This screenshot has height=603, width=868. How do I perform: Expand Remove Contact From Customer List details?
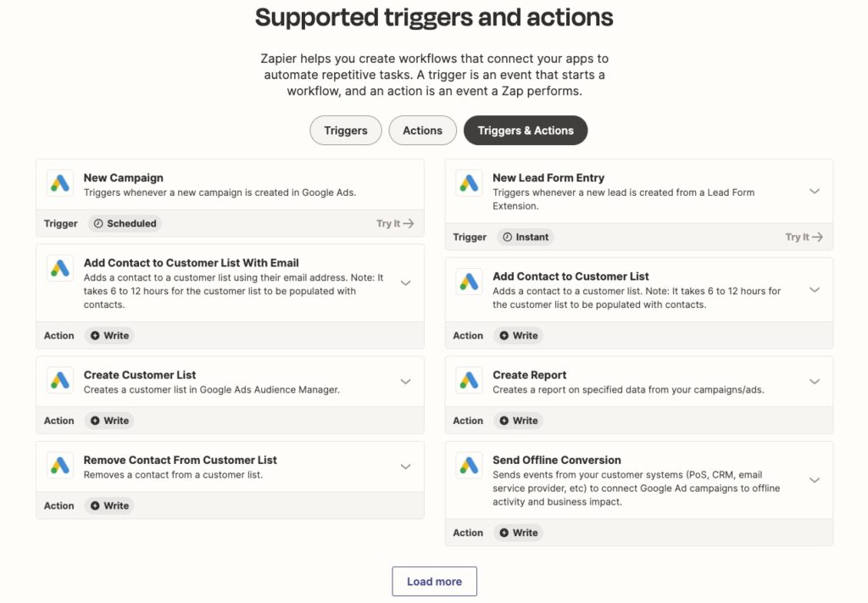(x=405, y=466)
